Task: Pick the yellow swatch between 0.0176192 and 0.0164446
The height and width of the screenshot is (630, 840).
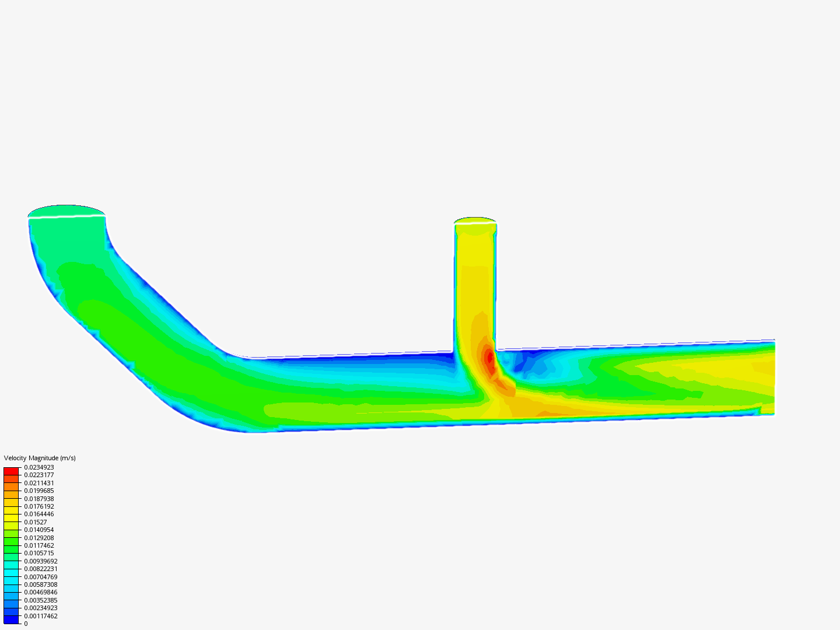Action: 11,510
